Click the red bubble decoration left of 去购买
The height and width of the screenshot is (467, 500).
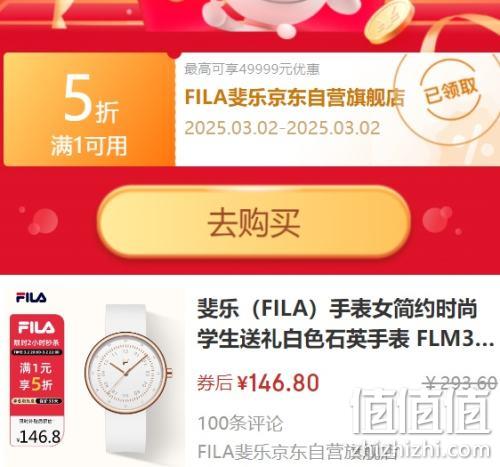(43, 221)
